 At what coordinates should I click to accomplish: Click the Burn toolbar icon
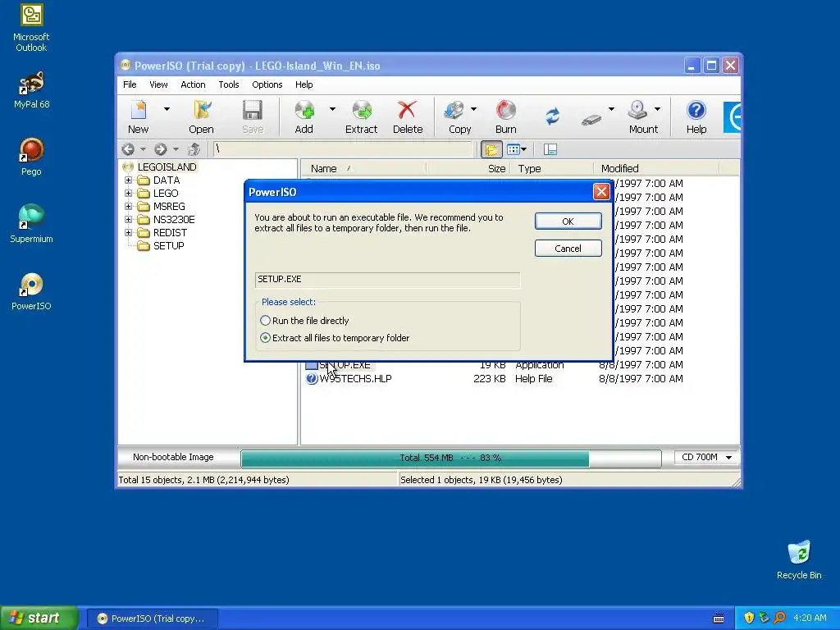coord(505,110)
